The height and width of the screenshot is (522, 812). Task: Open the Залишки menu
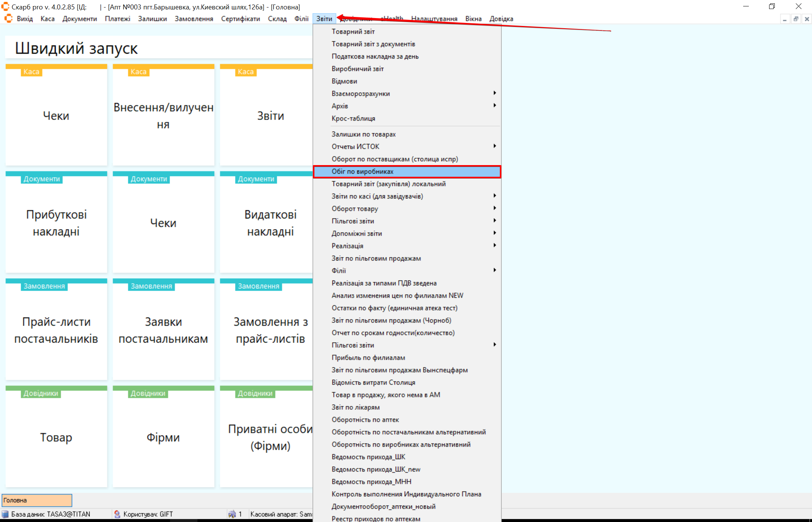[x=152, y=19]
